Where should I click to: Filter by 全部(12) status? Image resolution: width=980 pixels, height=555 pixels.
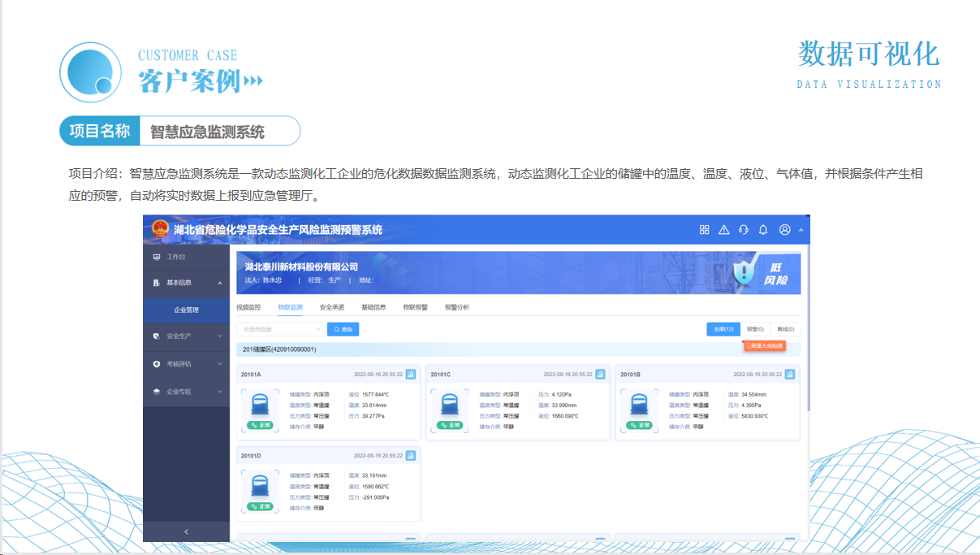(724, 329)
